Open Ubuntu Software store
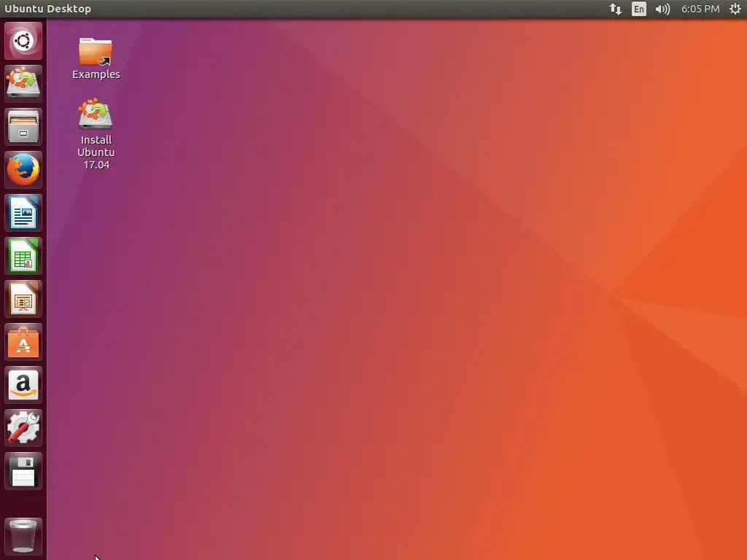The width and height of the screenshot is (747, 560). [23, 342]
